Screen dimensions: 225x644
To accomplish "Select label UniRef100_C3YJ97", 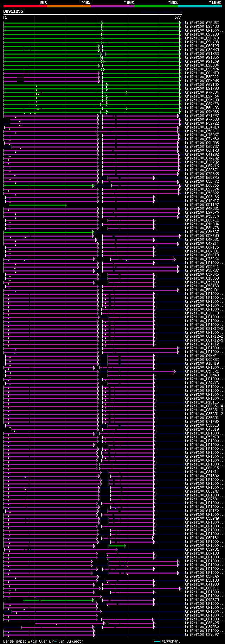I will pos(202,635).
